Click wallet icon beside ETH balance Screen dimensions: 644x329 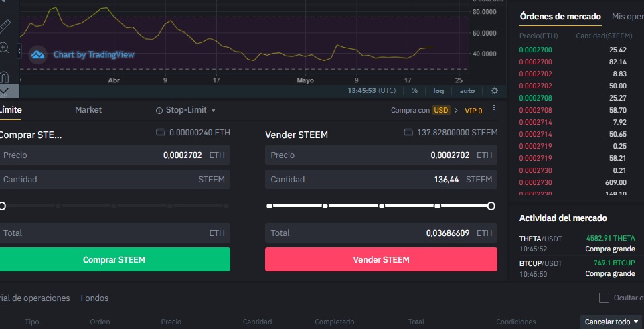tap(161, 133)
